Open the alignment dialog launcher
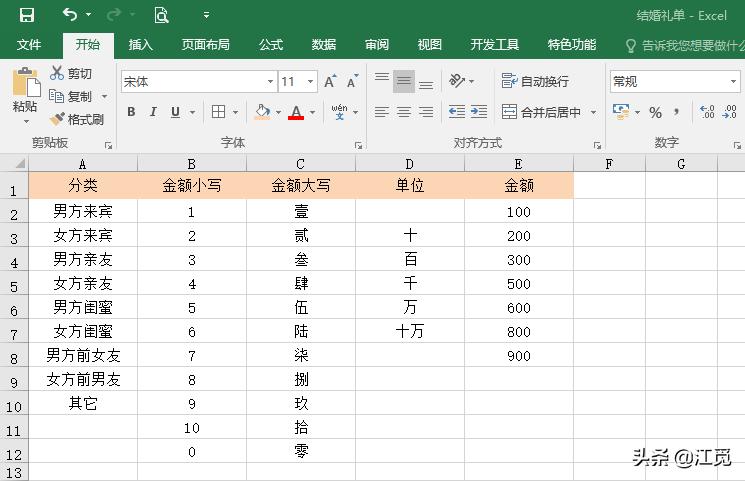This screenshot has height=481, width=745. 597,145
